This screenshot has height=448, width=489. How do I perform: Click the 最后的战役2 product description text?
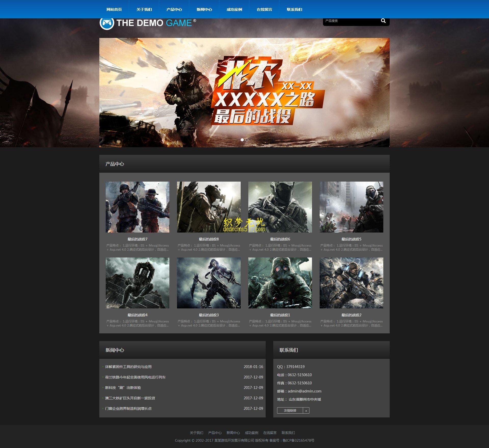[351, 323]
